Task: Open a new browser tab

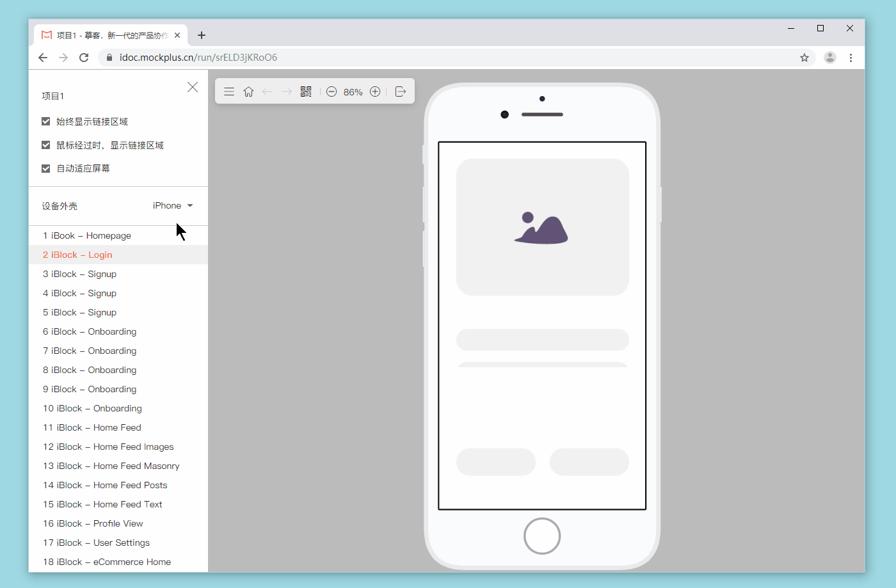Action: click(202, 35)
